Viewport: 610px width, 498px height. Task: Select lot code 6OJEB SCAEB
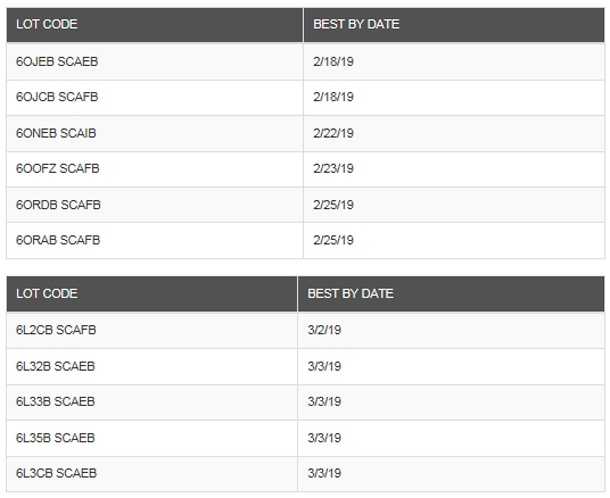57,61
